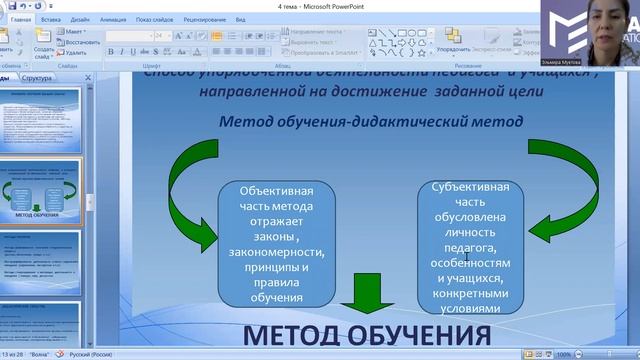Open the Вставка ribbon tab

coord(51,20)
